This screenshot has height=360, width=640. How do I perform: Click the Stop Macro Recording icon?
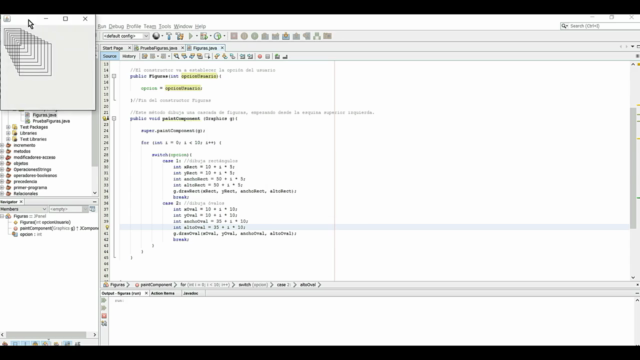(x=267, y=56)
